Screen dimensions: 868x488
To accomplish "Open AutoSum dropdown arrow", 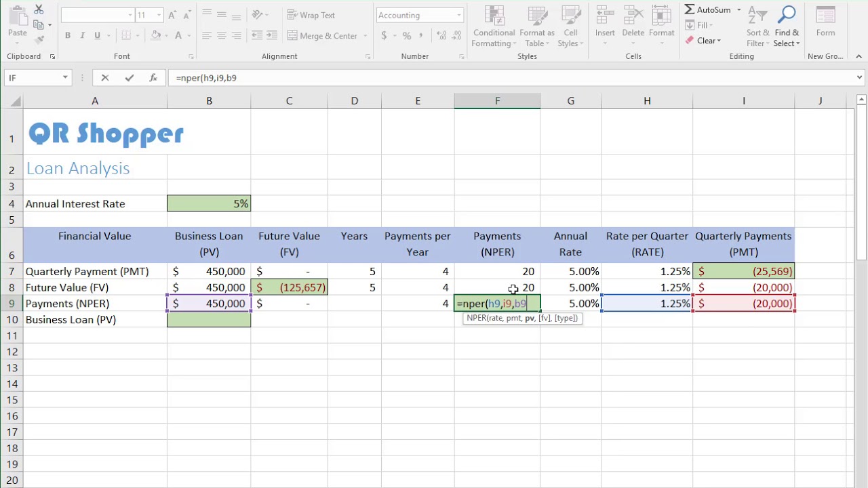I will (739, 9).
